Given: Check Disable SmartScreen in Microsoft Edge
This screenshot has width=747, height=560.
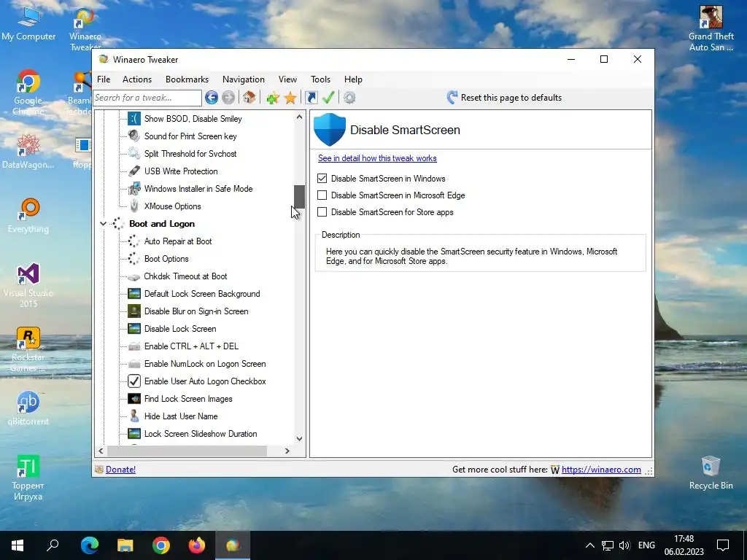Looking at the screenshot, I should tap(322, 195).
